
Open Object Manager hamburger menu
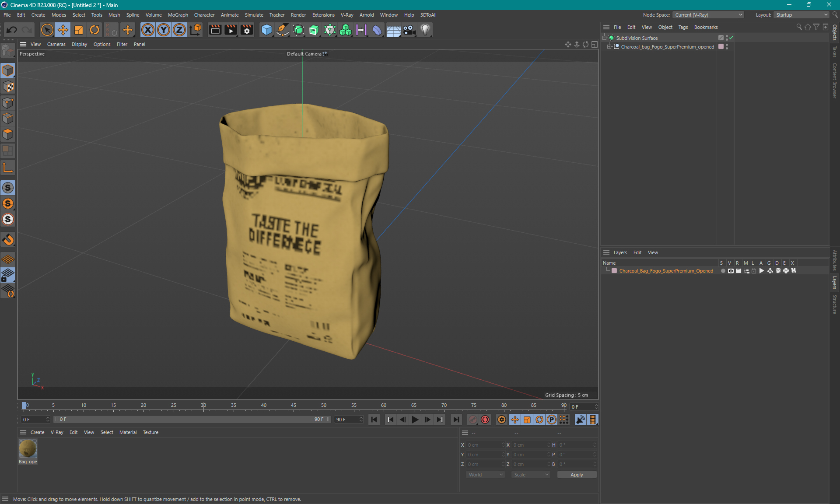606,27
